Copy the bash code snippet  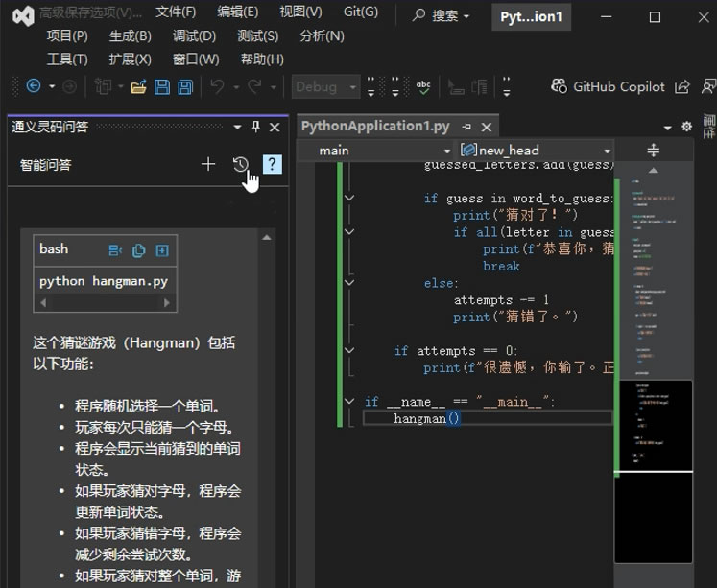138,250
